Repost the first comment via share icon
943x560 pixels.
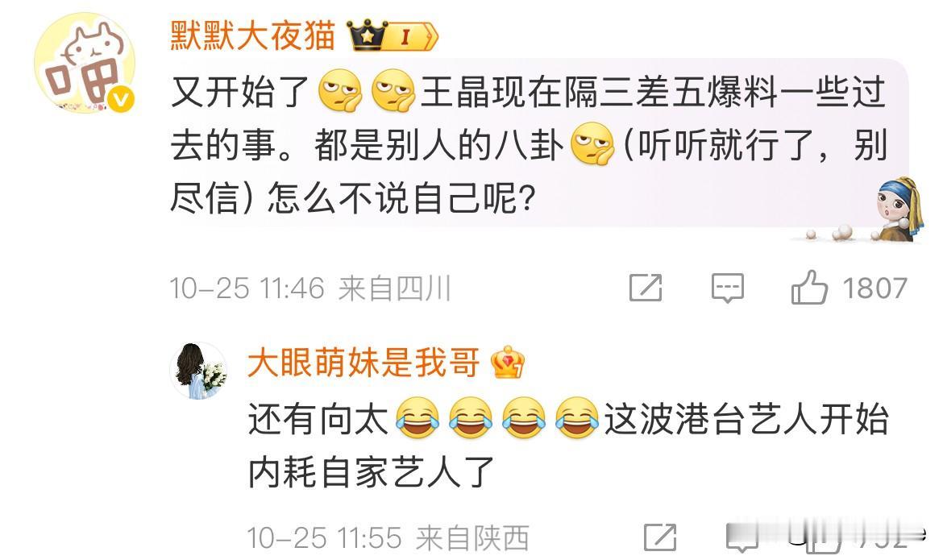click(x=646, y=288)
